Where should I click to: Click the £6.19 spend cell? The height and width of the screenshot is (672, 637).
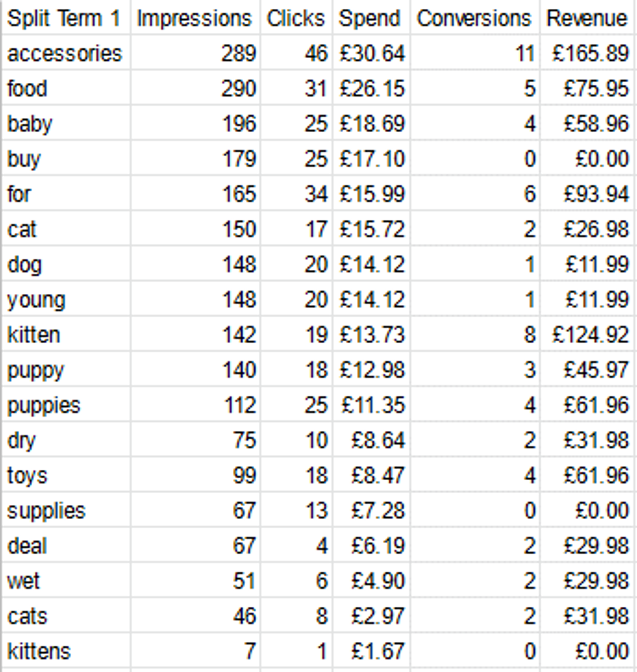(x=372, y=545)
